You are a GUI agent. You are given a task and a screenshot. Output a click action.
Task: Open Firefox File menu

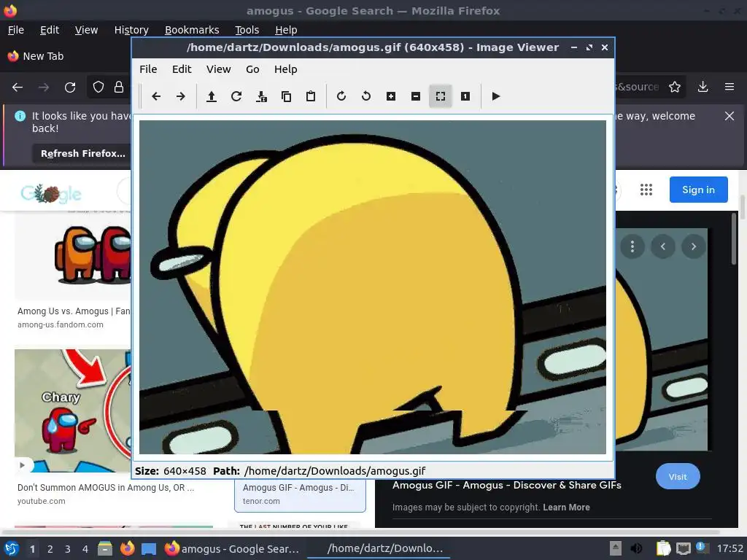[x=16, y=30]
